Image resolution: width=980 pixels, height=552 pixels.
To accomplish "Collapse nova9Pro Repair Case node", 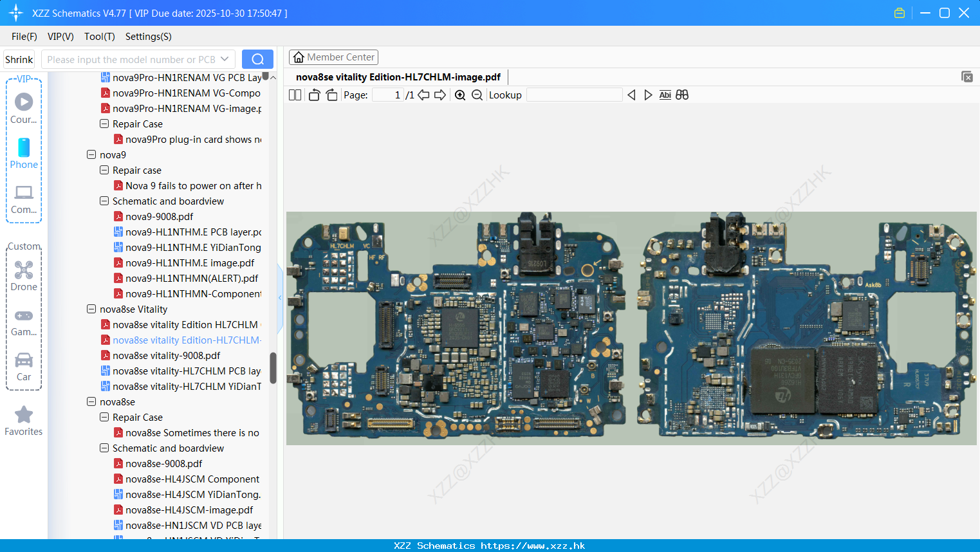I will (104, 124).
